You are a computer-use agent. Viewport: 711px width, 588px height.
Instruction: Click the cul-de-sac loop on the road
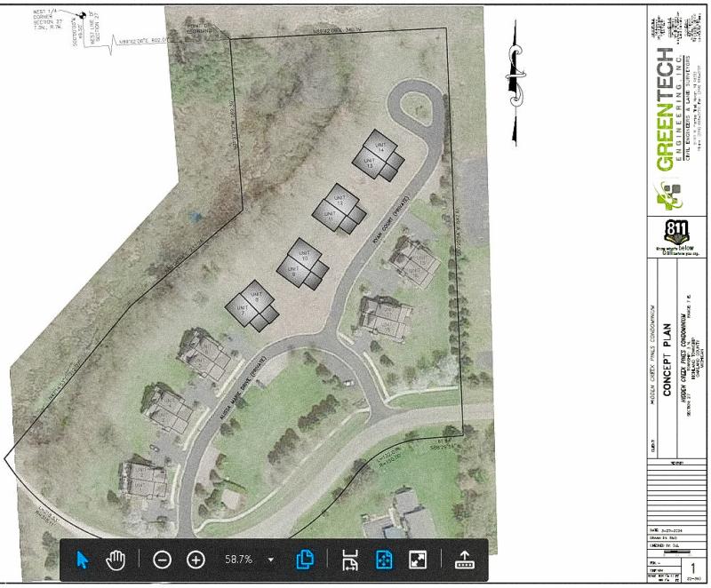418,110
